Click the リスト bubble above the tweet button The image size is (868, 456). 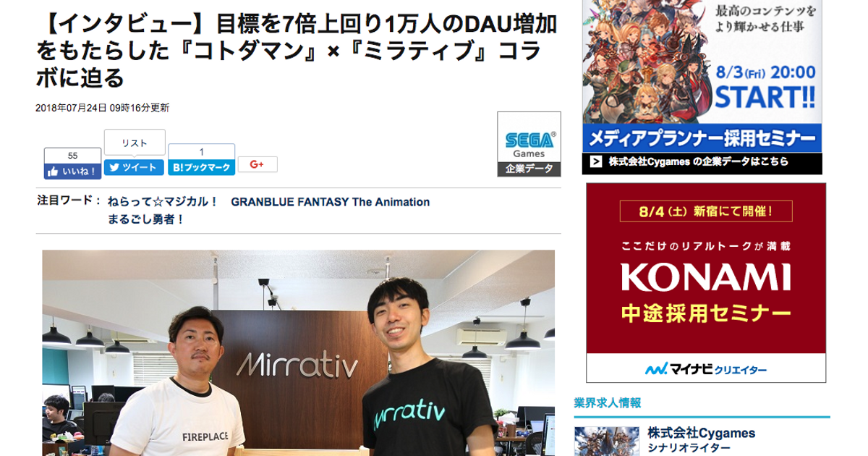pos(135,143)
